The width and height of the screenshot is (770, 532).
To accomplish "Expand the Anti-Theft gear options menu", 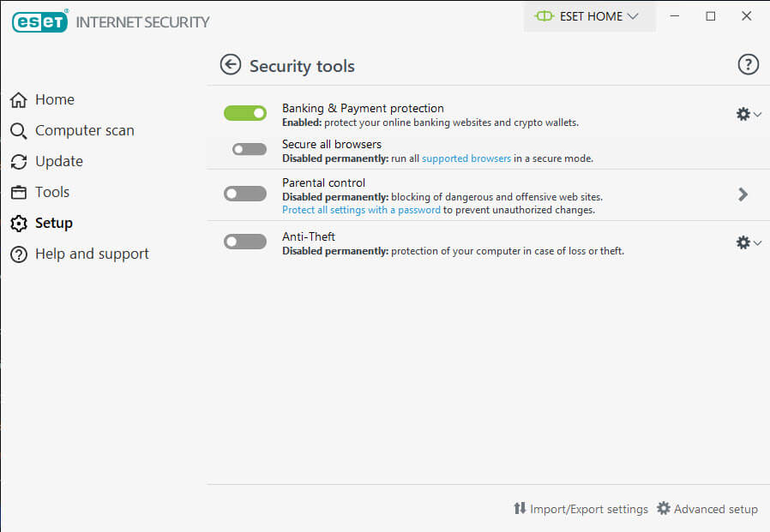I will [x=749, y=242].
